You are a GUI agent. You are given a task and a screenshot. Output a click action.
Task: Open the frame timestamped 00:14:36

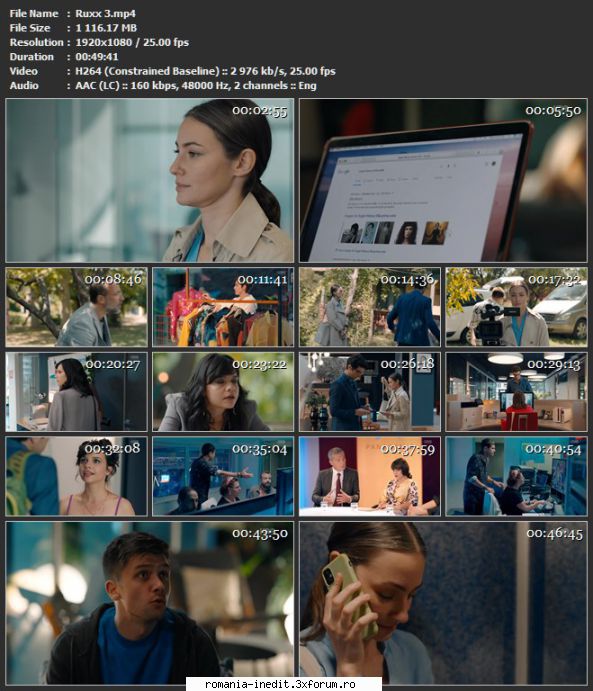tap(370, 307)
